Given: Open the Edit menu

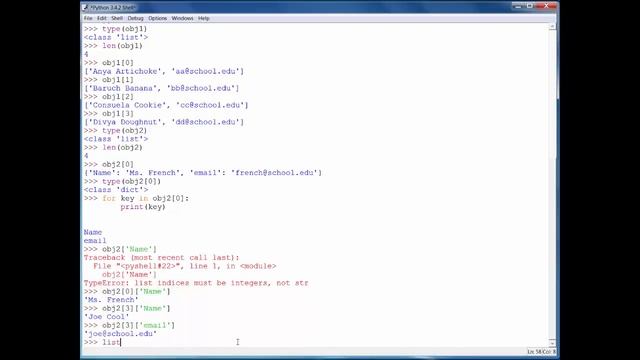Looking at the screenshot, I should tap(102, 18).
